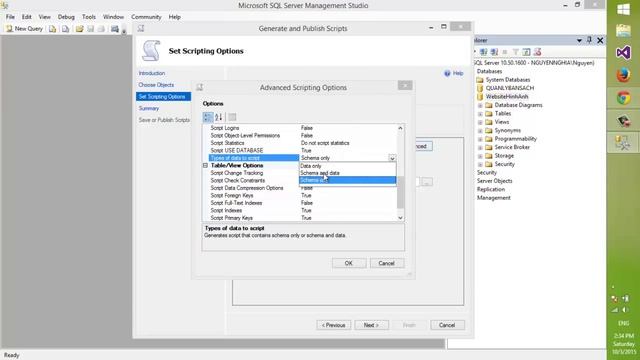Select the Script Foreign Keys row
This screenshot has width=640, height=360.
302,196
